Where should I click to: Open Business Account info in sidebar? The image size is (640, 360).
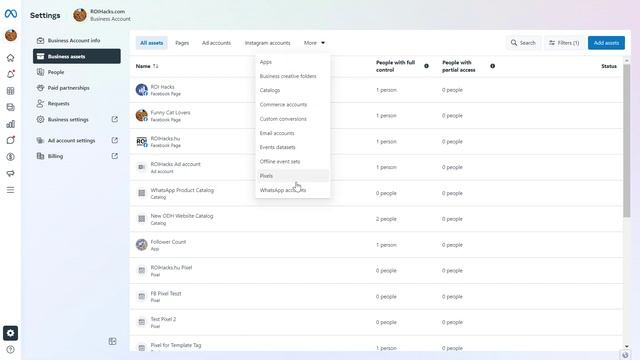click(77, 40)
